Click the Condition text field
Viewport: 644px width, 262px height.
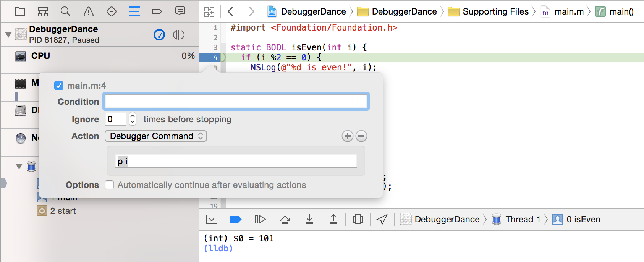(x=236, y=102)
